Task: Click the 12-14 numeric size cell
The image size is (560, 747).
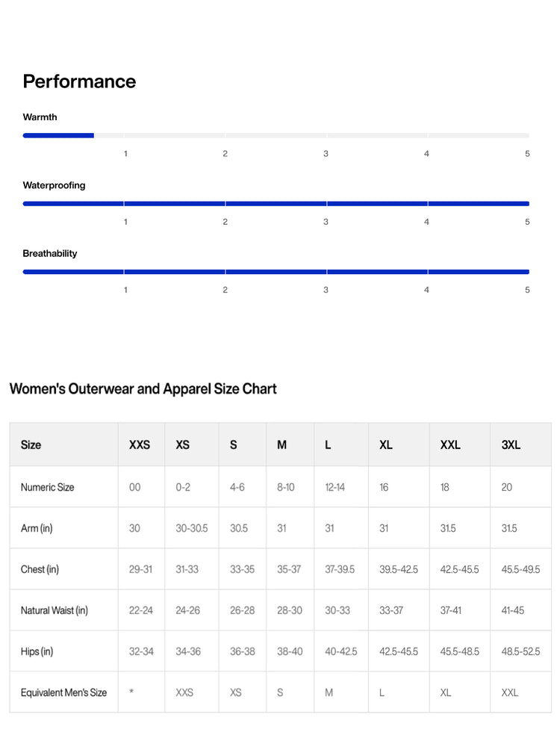Action: [x=335, y=487]
